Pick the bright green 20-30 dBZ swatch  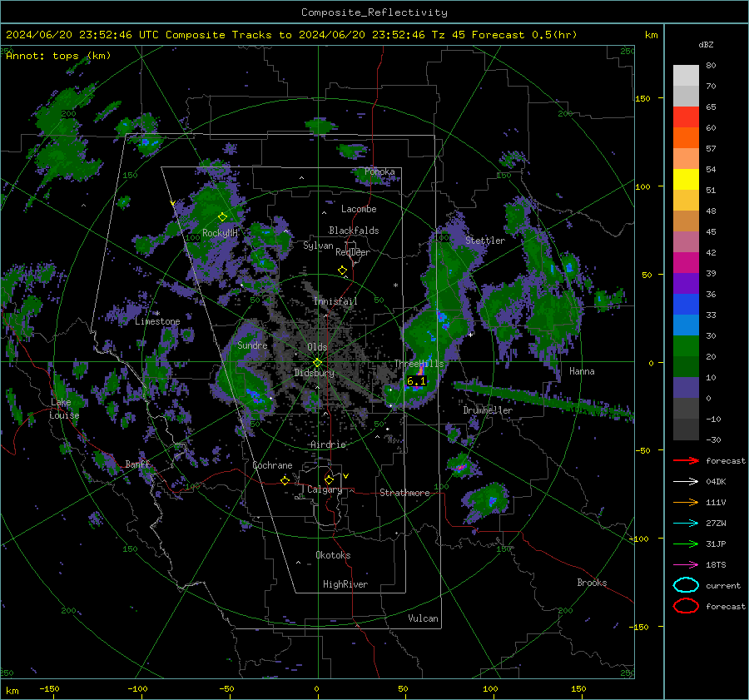(686, 345)
